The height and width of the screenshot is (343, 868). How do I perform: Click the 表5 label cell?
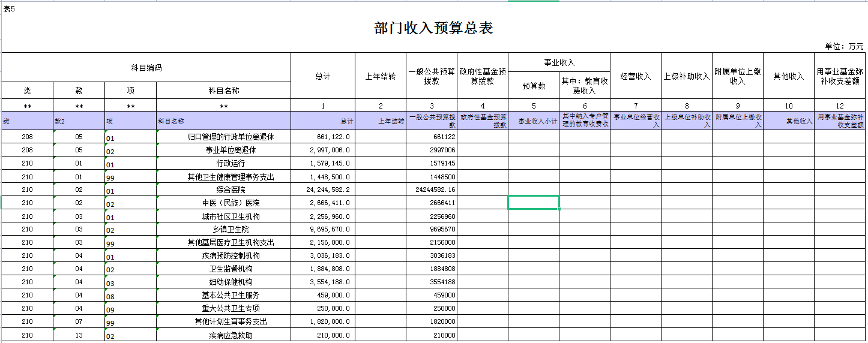point(8,8)
